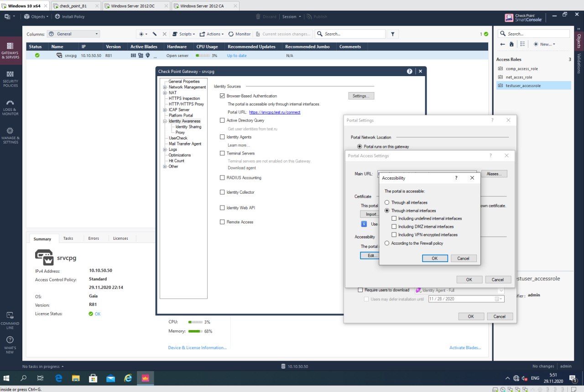Expand the ICAP Server tree node
The width and height of the screenshot is (584, 392).
coord(165,110)
